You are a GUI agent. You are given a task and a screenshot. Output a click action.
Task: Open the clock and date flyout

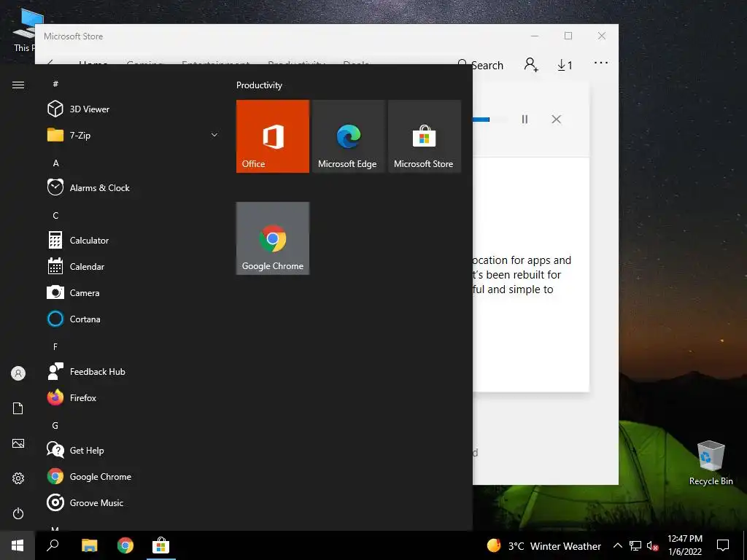[685, 545]
